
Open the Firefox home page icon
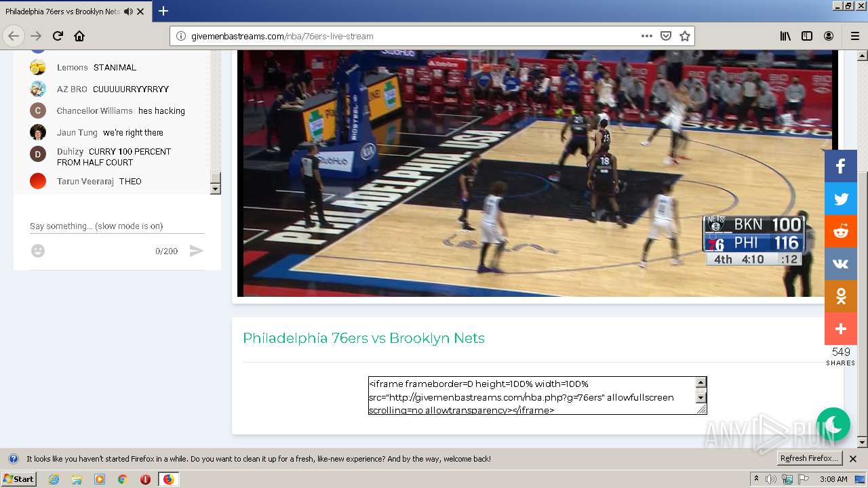[79, 36]
